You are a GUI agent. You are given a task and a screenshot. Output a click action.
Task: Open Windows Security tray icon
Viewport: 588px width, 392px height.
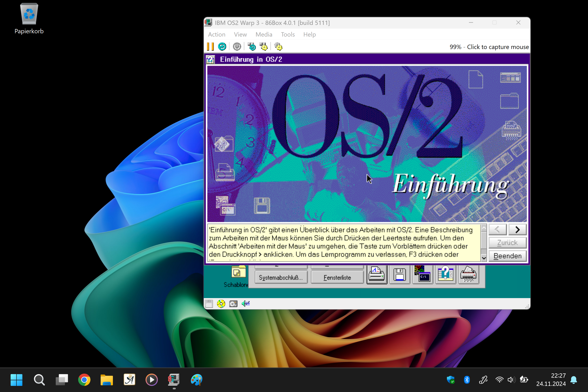451,380
